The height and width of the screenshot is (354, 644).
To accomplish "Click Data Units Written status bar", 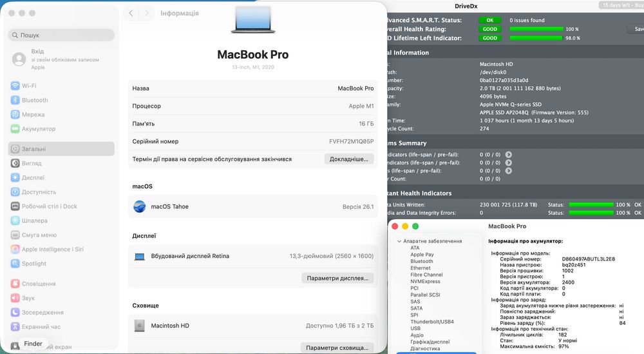I will point(591,205).
